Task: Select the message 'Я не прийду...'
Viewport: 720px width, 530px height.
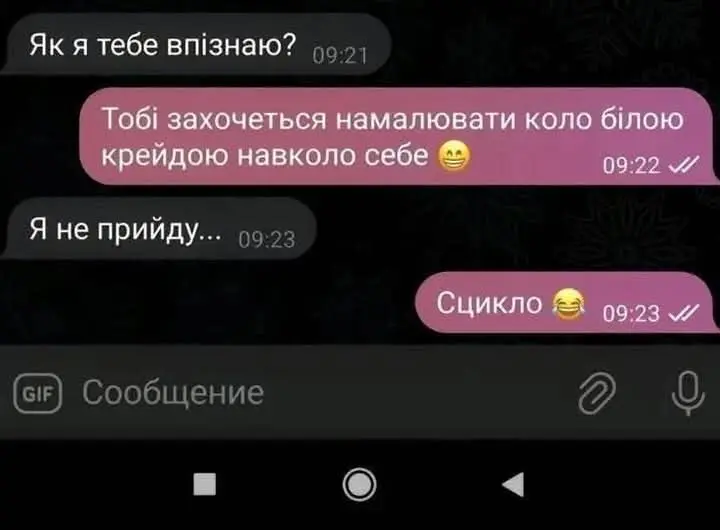Action: (x=158, y=228)
